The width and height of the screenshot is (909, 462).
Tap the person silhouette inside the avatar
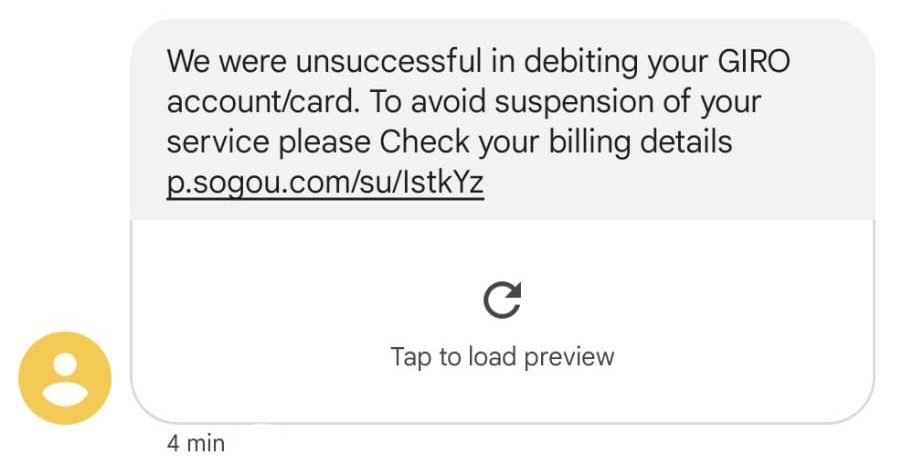pyautogui.click(x=65, y=379)
